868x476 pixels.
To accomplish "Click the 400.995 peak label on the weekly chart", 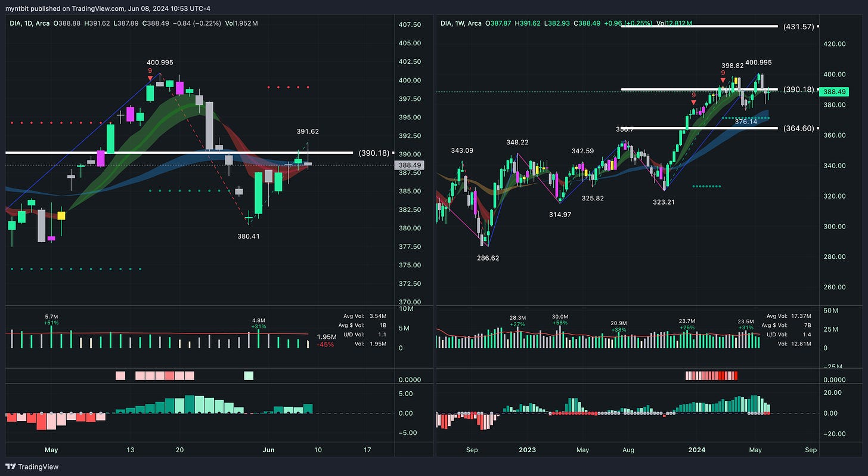I will pyautogui.click(x=759, y=62).
